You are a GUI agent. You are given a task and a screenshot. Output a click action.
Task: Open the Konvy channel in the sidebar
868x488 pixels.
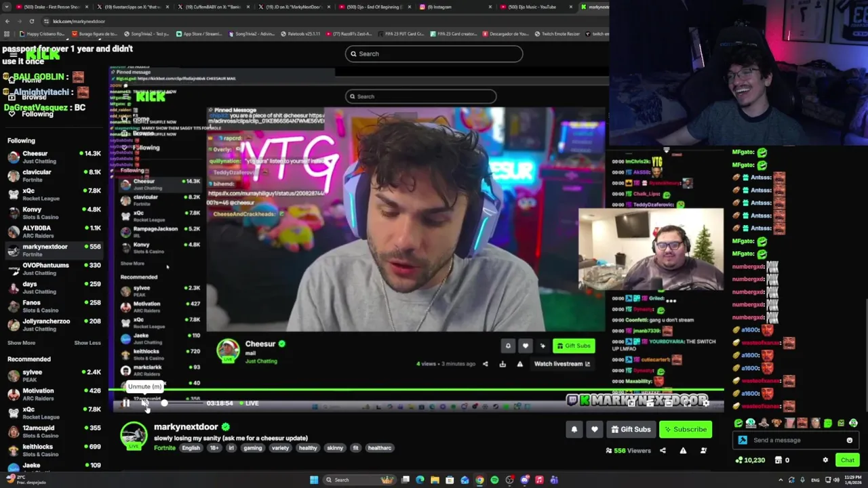coord(54,213)
